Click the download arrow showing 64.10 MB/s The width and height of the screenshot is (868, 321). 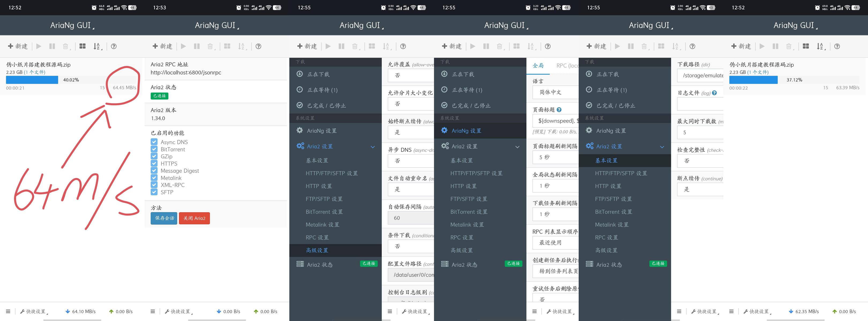[68, 312]
